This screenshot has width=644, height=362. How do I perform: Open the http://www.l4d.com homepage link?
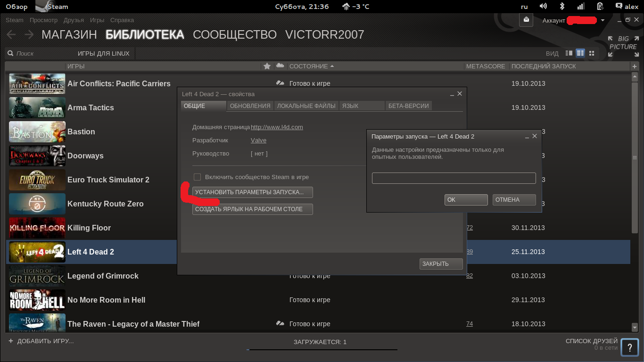[277, 127]
